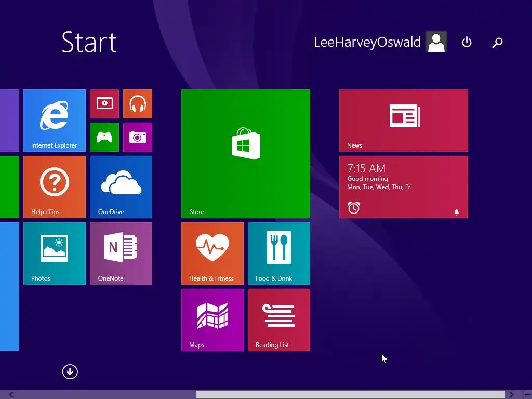The height and width of the screenshot is (399, 532).
Task: Launch the Photos tile
Action: [54, 254]
